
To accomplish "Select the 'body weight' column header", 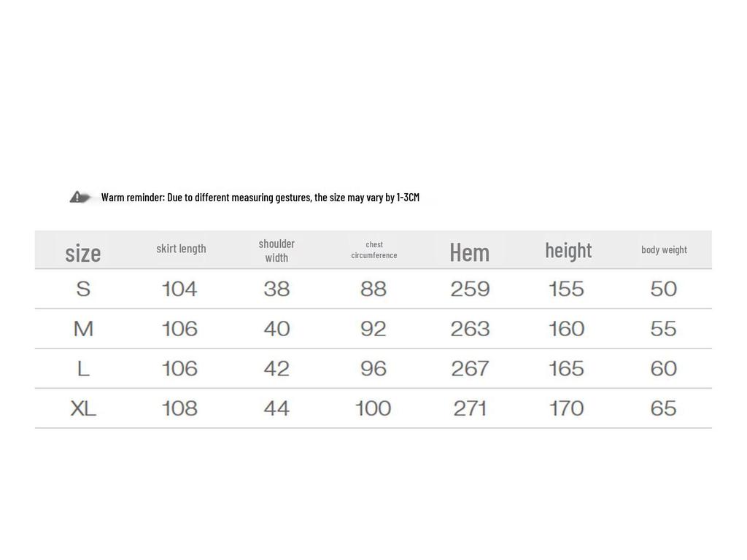I will pyautogui.click(x=664, y=249).
